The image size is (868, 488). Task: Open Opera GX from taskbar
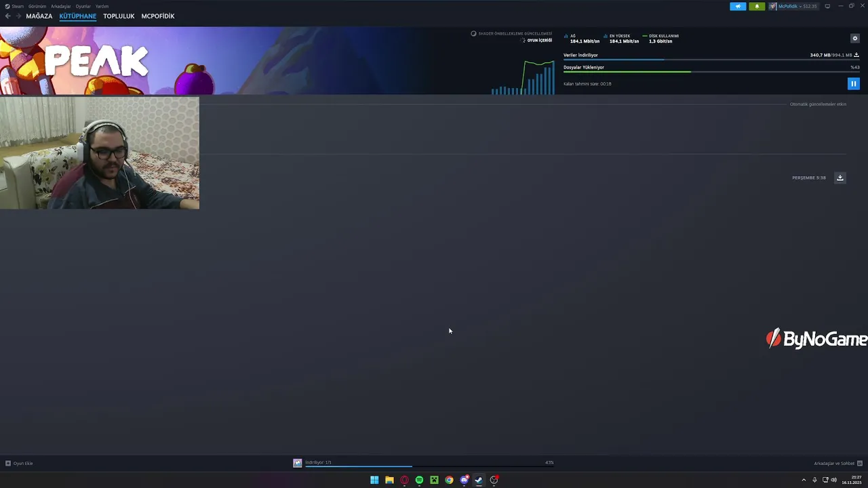(x=404, y=480)
